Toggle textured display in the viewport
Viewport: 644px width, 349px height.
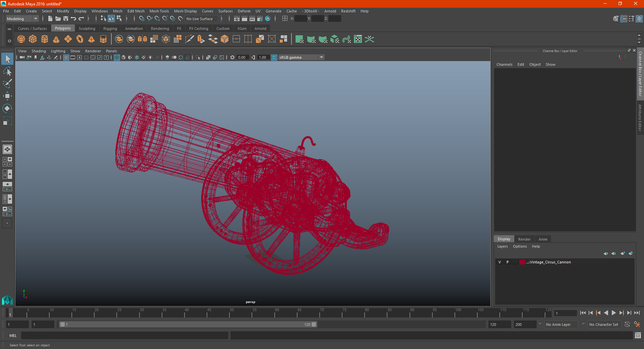[144, 57]
